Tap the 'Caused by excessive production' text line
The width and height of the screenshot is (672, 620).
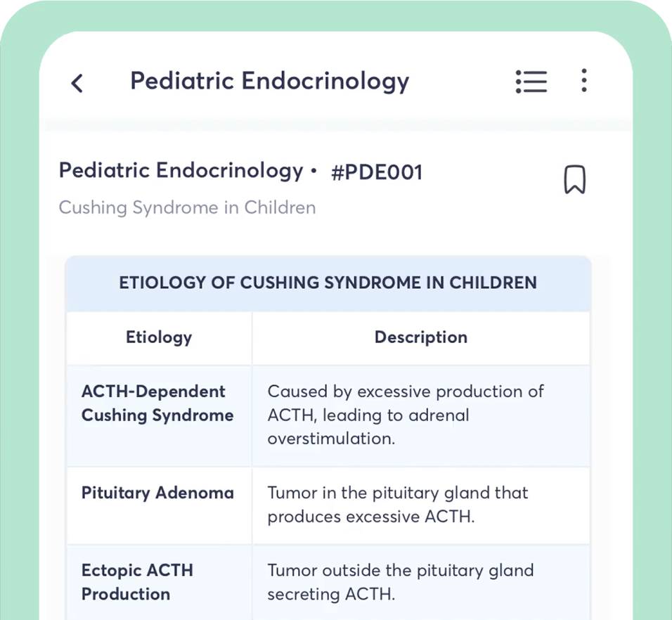coord(406,392)
